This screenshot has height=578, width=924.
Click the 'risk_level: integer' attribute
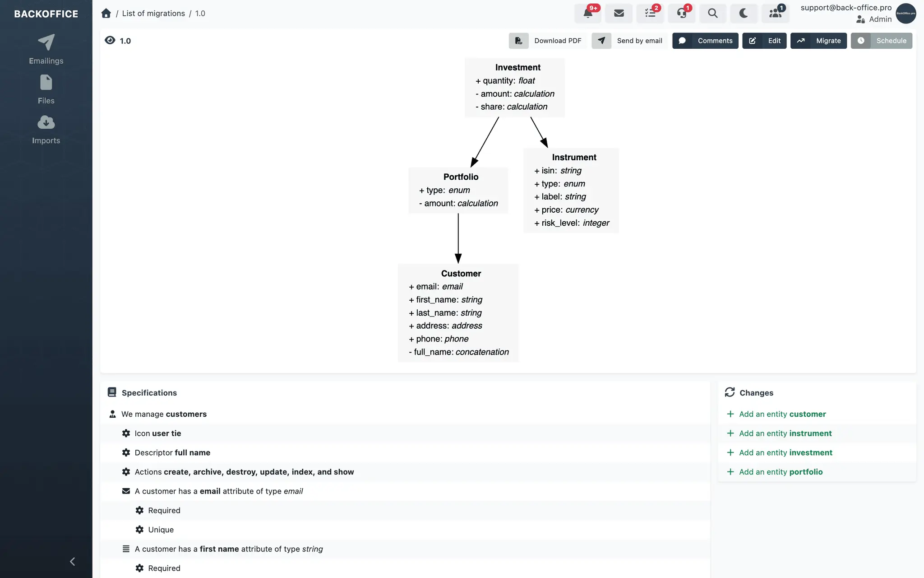571,223
